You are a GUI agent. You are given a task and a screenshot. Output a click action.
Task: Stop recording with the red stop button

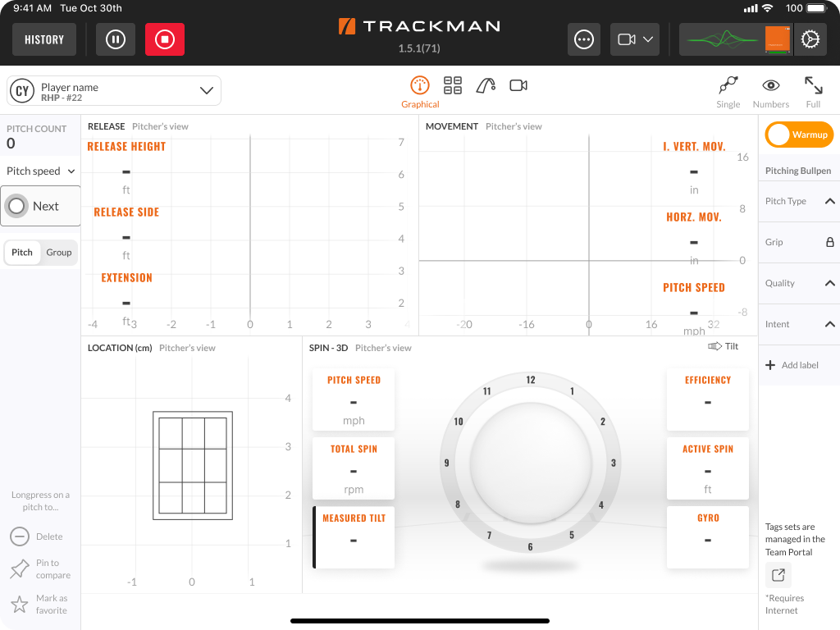coord(165,39)
